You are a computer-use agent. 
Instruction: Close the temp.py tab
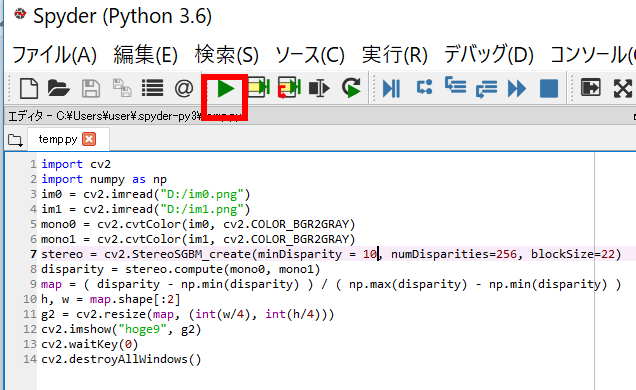point(89,139)
